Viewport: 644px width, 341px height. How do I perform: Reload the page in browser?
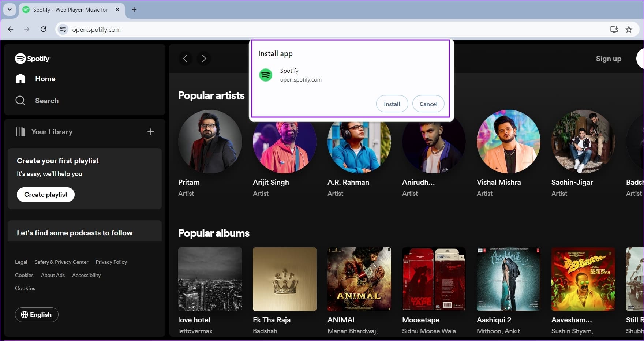coord(43,29)
